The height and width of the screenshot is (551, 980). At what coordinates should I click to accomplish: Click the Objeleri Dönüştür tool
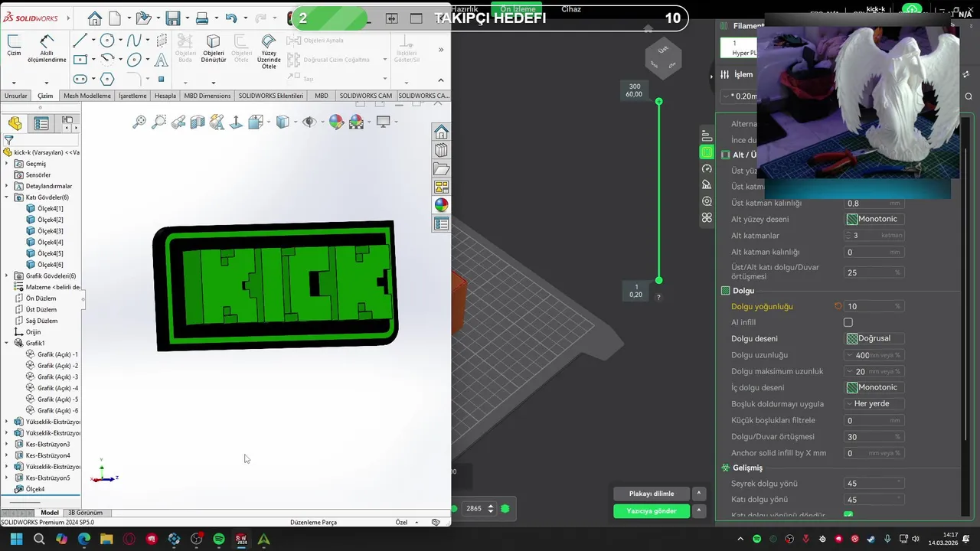(x=214, y=48)
